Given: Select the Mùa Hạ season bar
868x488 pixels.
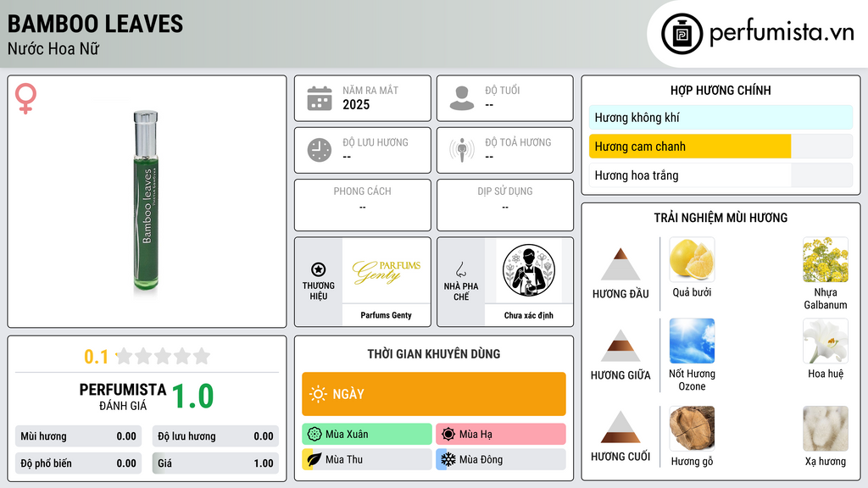Looking at the screenshot, I should pyautogui.click(x=501, y=434).
